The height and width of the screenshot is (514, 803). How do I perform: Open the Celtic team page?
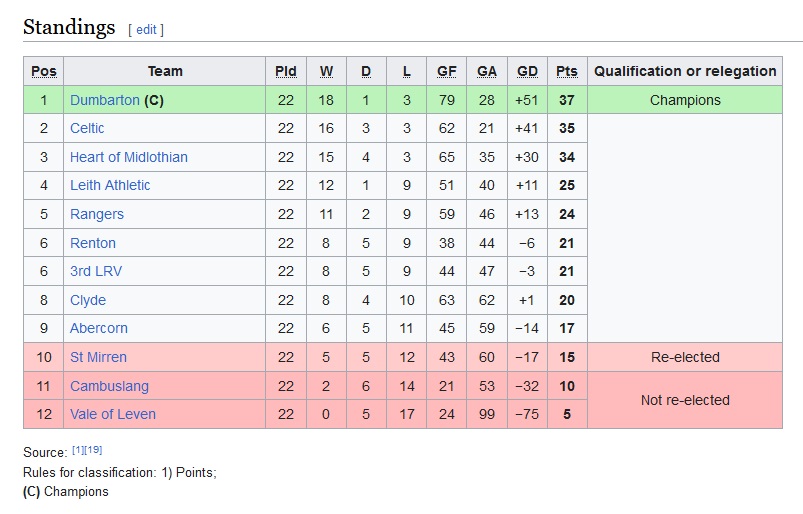[87, 128]
